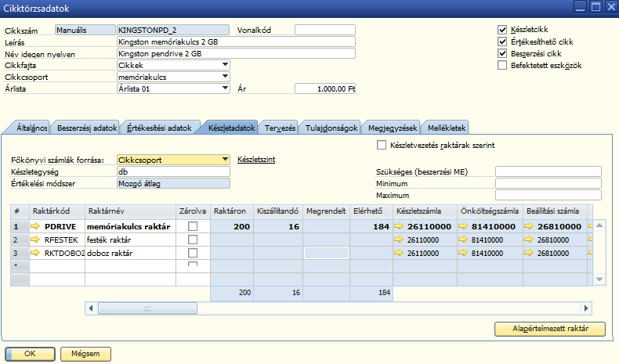
Task: Open RFESTEK row 26110000 link arrow
Action: [399, 240]
